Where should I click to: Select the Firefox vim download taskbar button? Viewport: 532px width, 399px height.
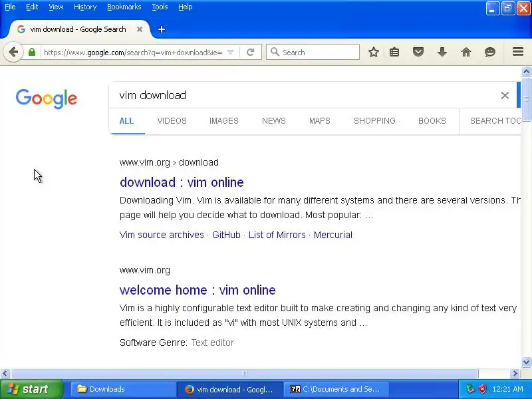pyautogui.click(x=229, y=389)
